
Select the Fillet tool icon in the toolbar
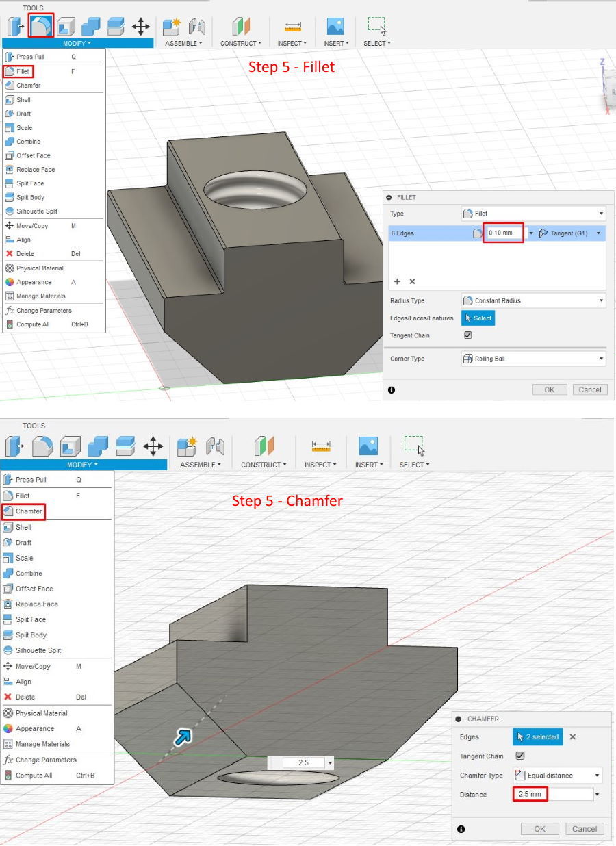tap(41, 26)
